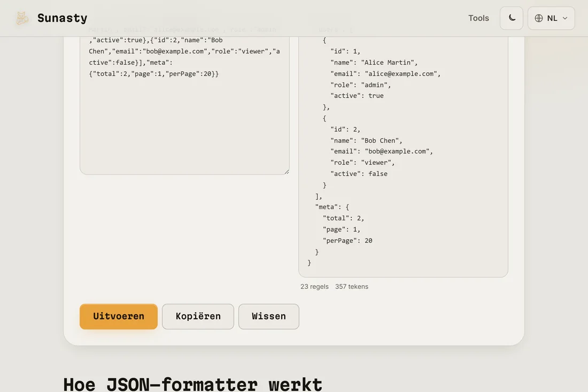588x392 pixels.
Task: Open the Tools menu
Action: 478,18
